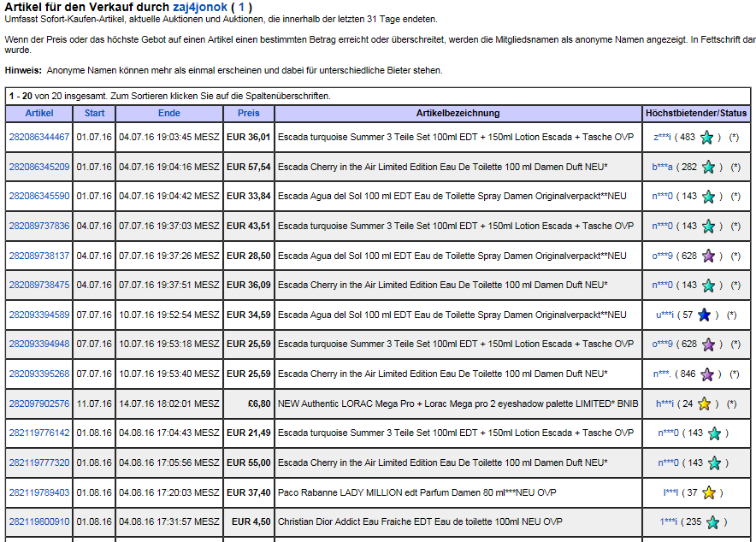Open bidder u***i profile link
The height and width of the screenshot is (542, 756).
[x=664, y=315]
